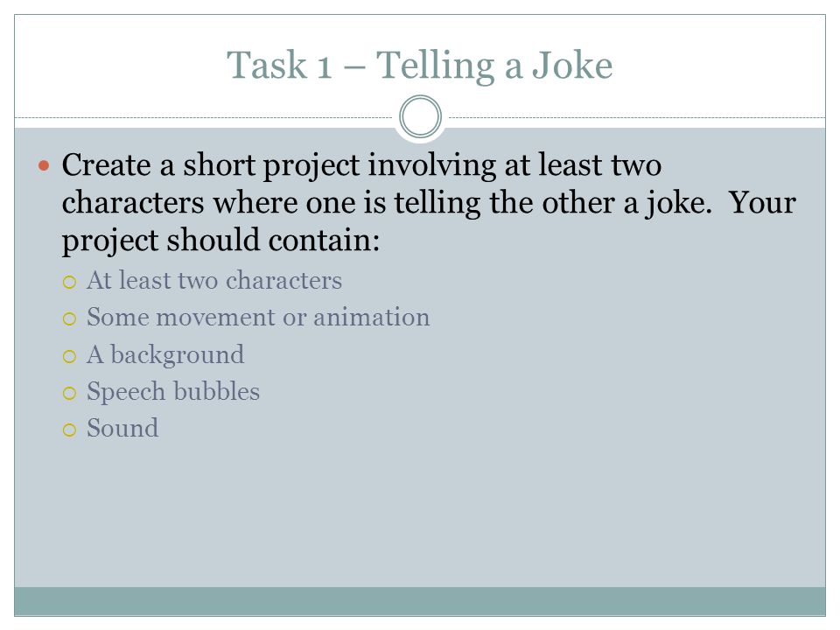
Task: Click the word 'Joke' in the slide title
Action: (x=571, y=65)
